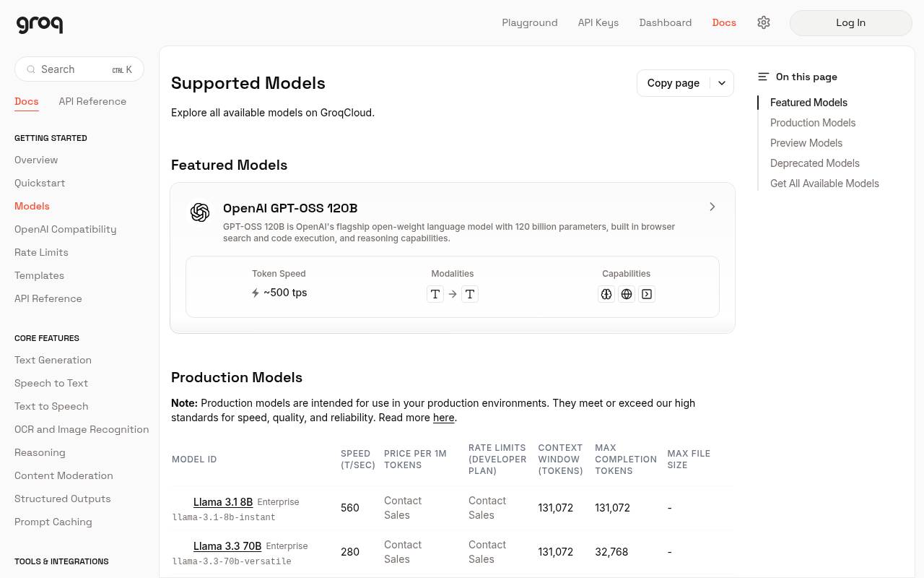Click the browser search globe capability icon
924x578 pixels.
(x=627, y=294)
